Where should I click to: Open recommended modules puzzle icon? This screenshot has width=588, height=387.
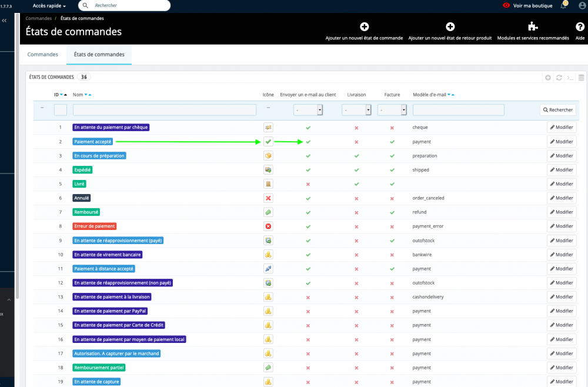pyautogui.click(x=533, y=26)
